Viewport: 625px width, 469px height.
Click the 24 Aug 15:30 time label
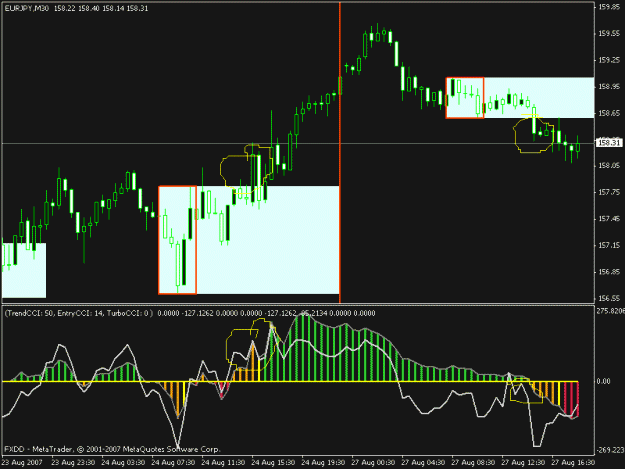coord(273,463)
